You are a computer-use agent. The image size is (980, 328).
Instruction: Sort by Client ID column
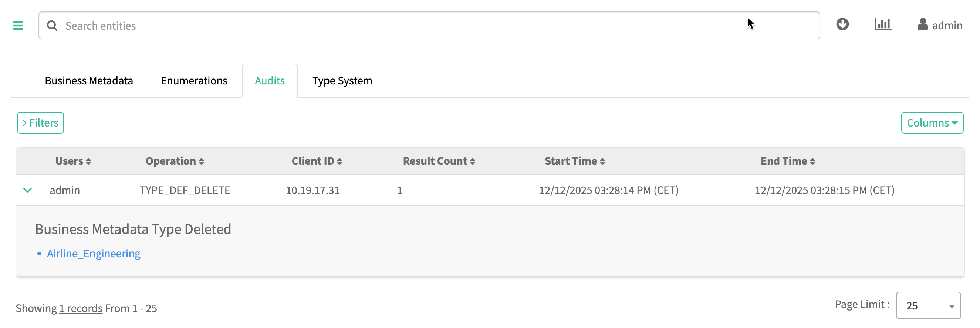(317, 161)
